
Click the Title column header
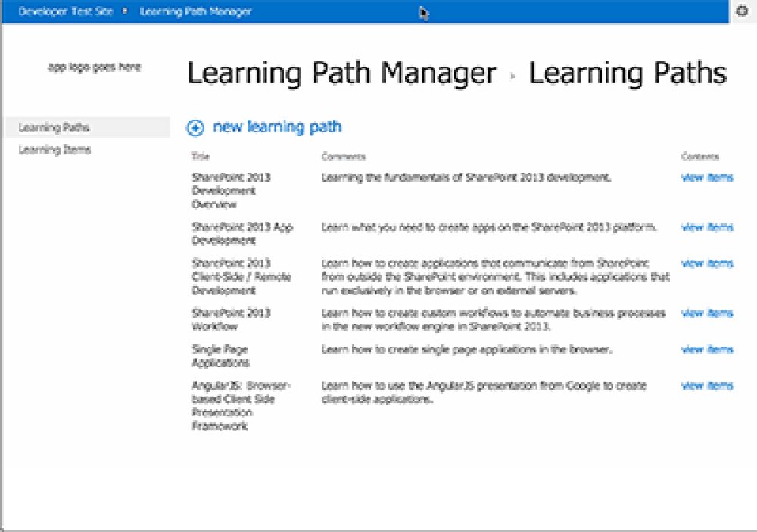(x=201, y=156)
